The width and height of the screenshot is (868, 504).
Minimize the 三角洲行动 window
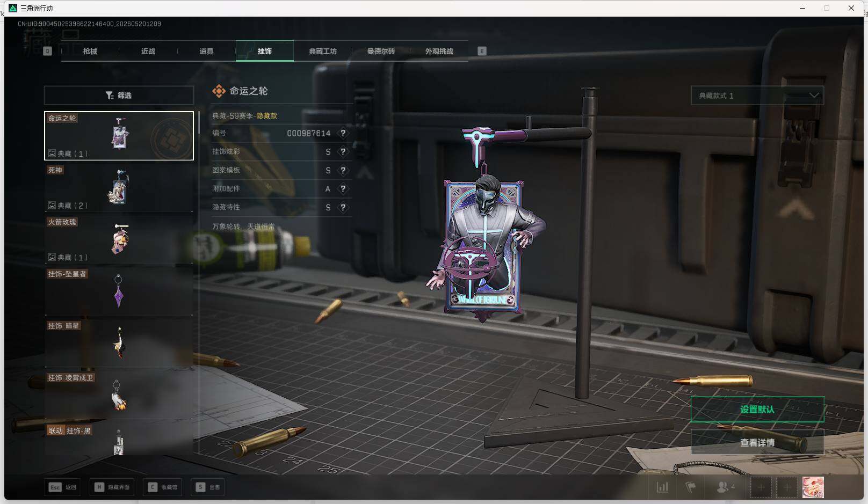tap(802, 8)
